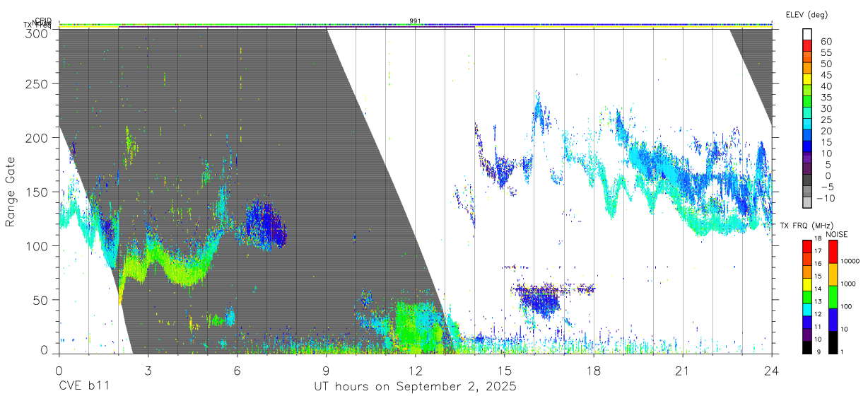This screenshot has height=401, width=868.
Task: Select the black bottom block of TX FRQ colorbar
Action: coord(807,347)
